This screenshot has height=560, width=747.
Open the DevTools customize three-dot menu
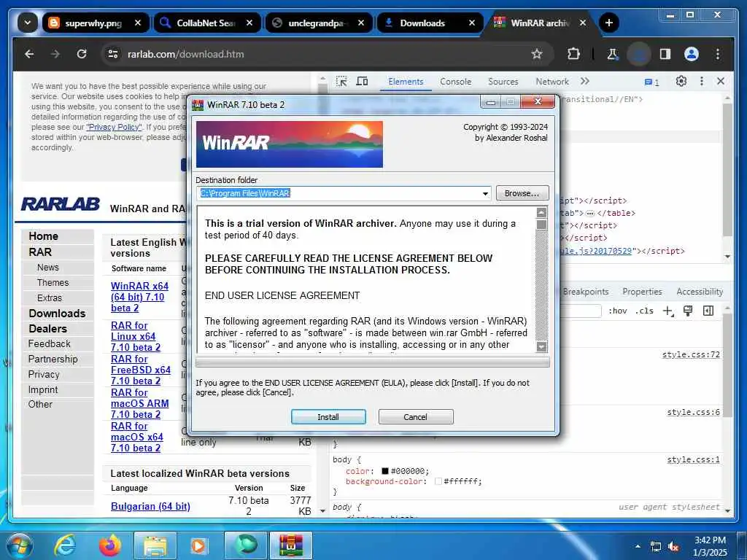[701, 82]
